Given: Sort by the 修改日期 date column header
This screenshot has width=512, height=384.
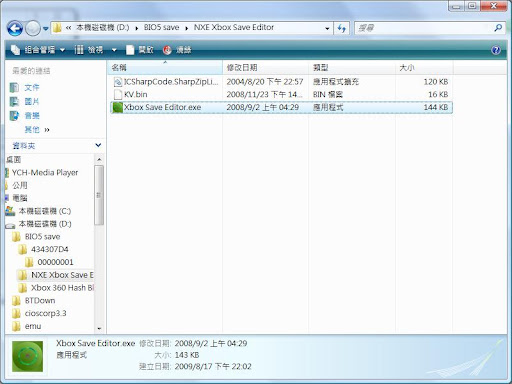Looking at the screenshot, I should coord(266,68).
